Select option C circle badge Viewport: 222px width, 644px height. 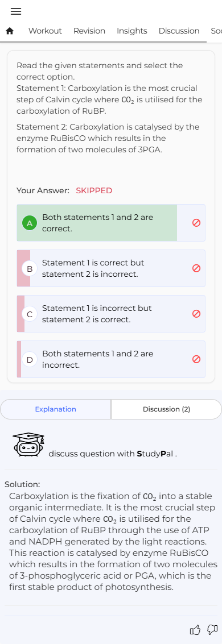click(30, 314)
